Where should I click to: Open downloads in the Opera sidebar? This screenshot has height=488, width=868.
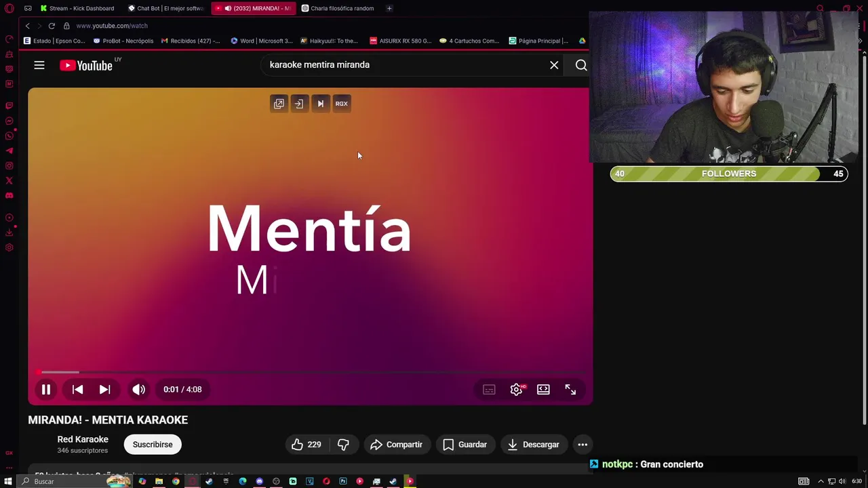pos(9,232)
